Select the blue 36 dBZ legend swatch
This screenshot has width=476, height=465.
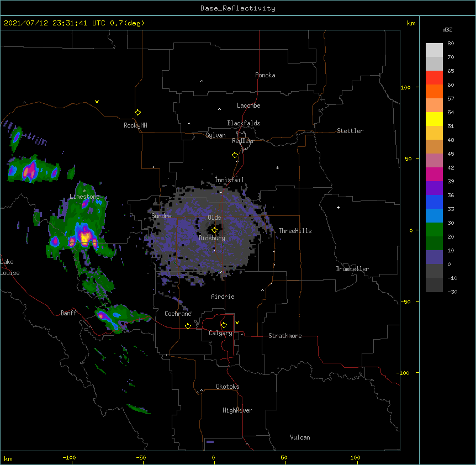click(x=434, y=202)
